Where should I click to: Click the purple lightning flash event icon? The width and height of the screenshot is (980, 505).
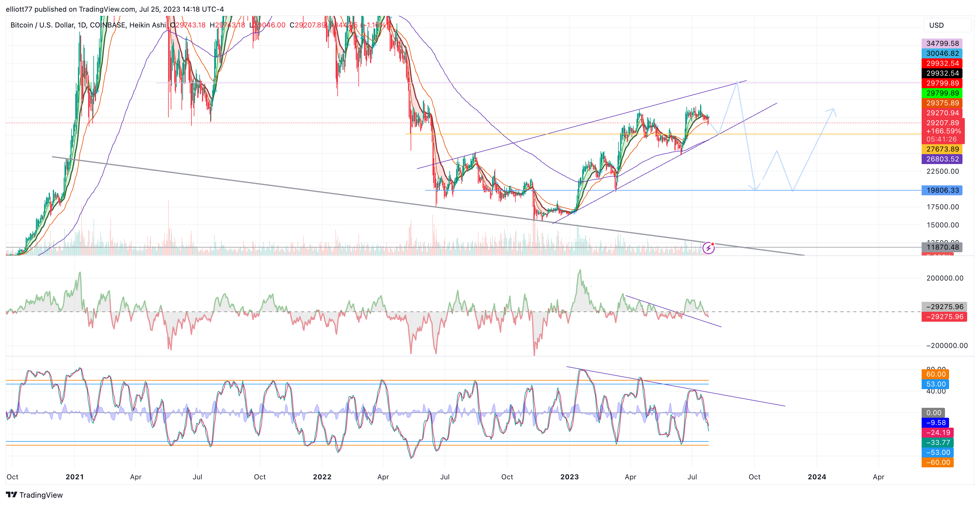pos(708,248)
